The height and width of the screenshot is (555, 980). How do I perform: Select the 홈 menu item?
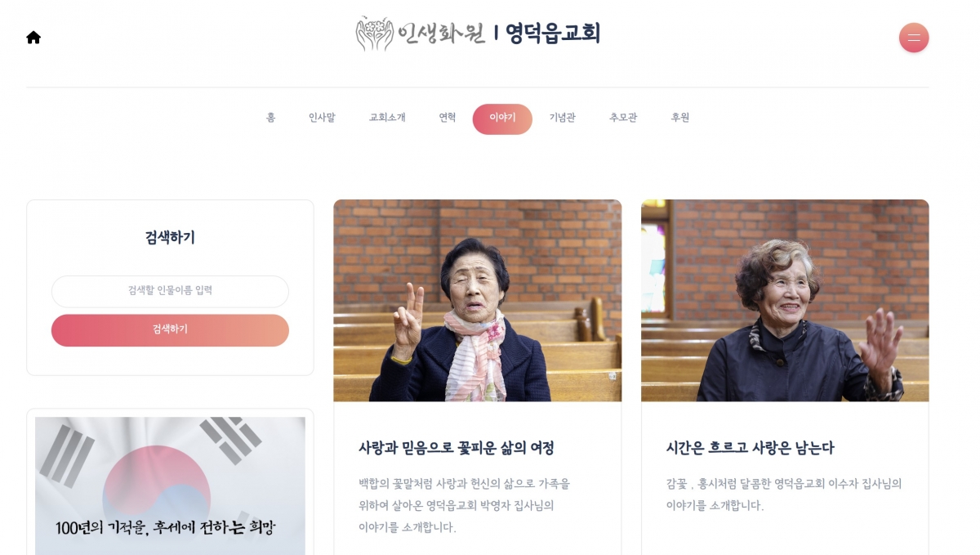[271, 118]
